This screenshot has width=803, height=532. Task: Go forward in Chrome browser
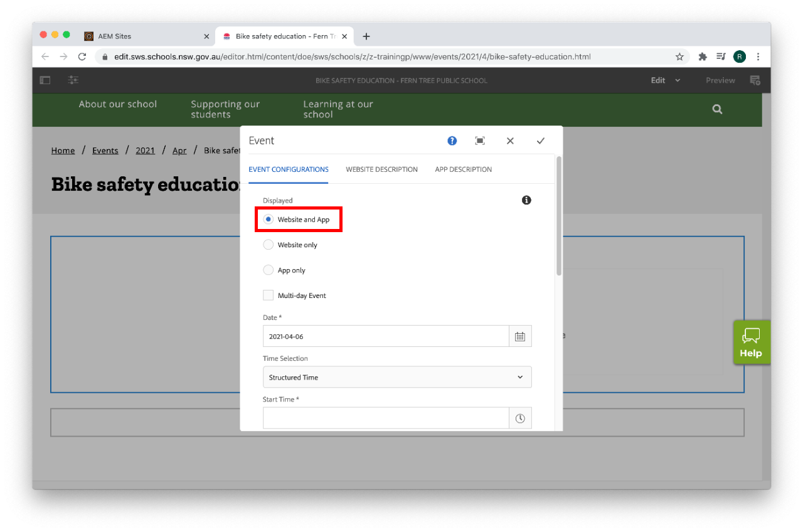63,56
